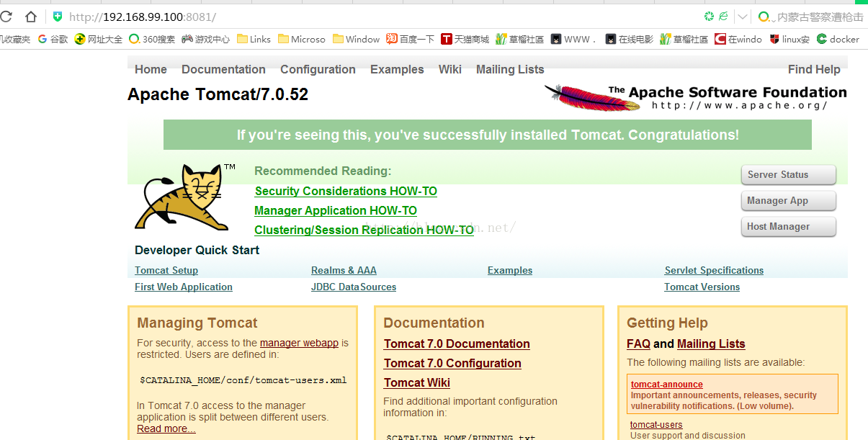This screenshot has width=868, height=440.
Task: Open the JDBC DataSources link
Action: click(354, 287)
